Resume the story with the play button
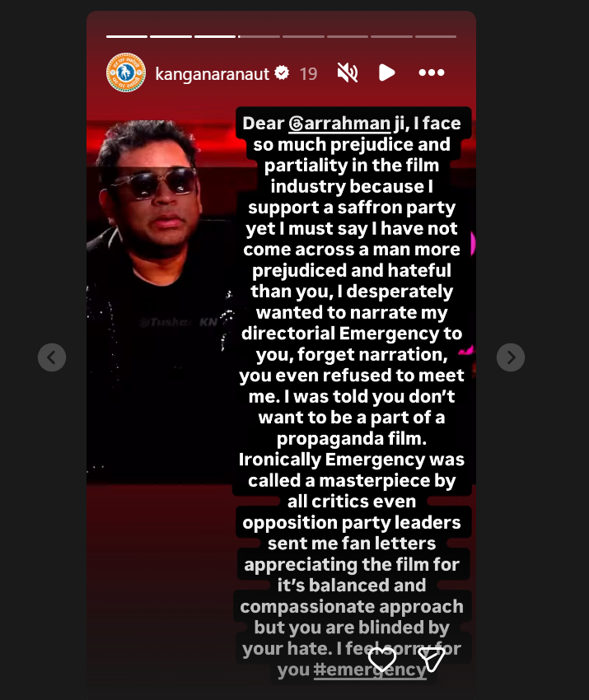The image size is (589, 700). tap(386, 72)
